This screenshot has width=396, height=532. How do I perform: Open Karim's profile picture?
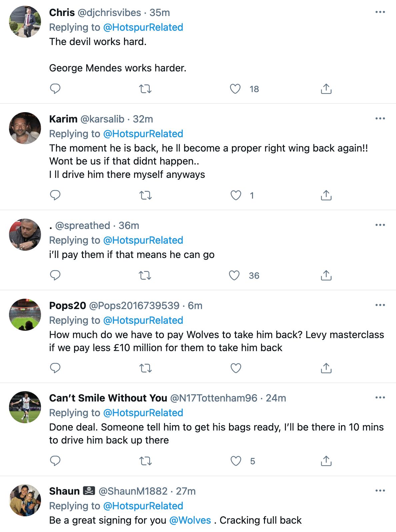click(x=25, y=128)
